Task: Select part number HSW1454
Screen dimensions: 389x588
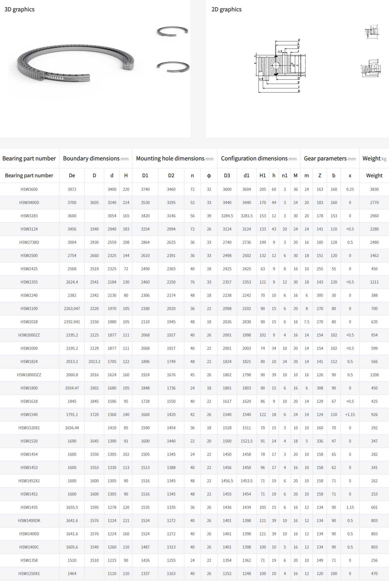Action: click(x=29, y=454)
